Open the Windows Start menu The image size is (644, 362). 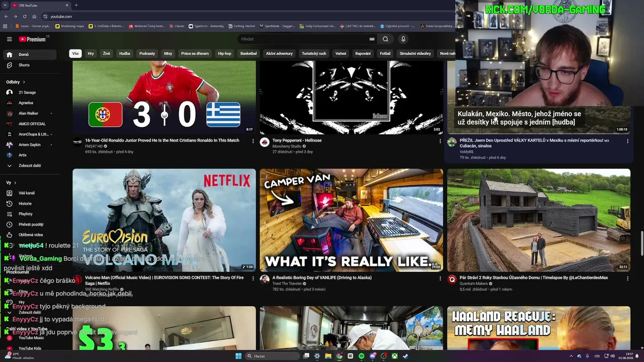point(238,356)
